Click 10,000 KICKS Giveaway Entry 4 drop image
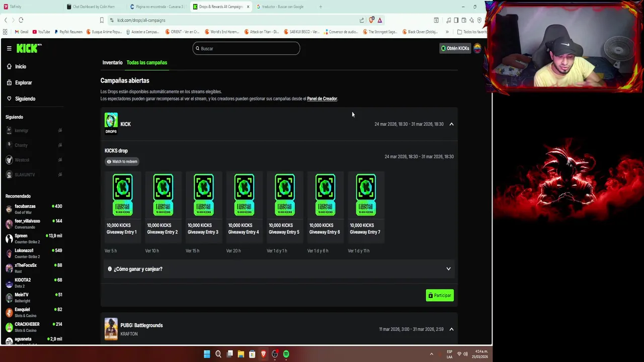This screenshot has height=362, width=644. click(x=244, y=195)
